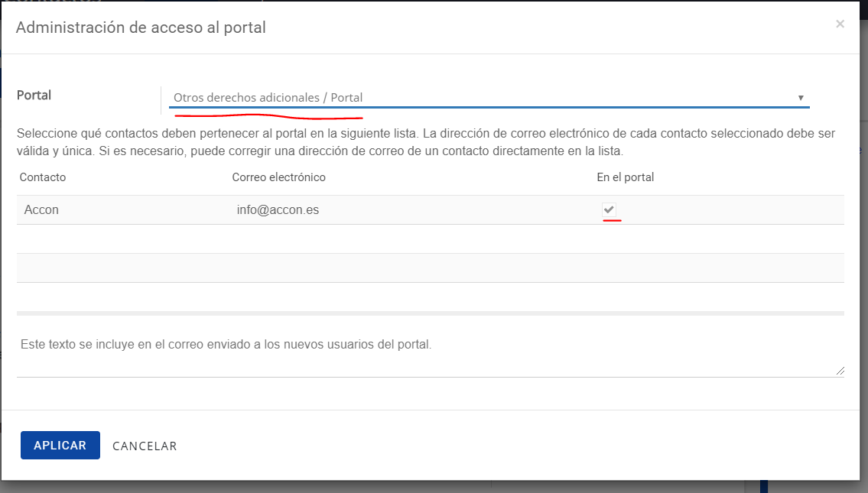Click the APLICAR button
Viewport: 868px width, 493px height.
click(x=60, y=446)
